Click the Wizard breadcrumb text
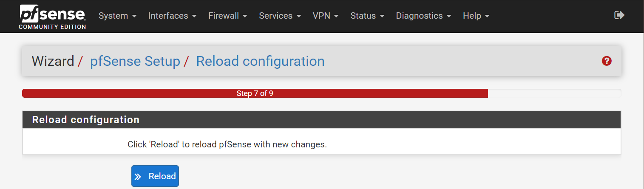The image size is (644, 189). tap(53, 61)
